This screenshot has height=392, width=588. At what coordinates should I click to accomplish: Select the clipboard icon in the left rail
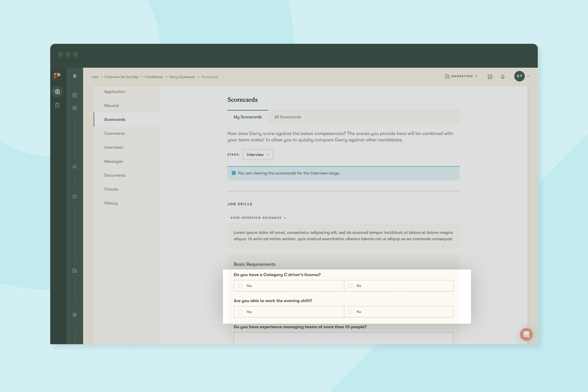coord(57,105)
